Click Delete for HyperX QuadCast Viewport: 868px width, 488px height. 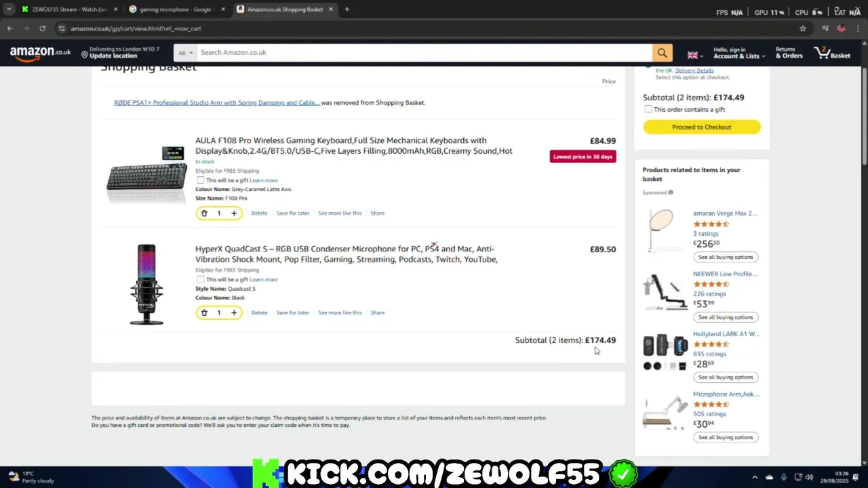(259, 312)
